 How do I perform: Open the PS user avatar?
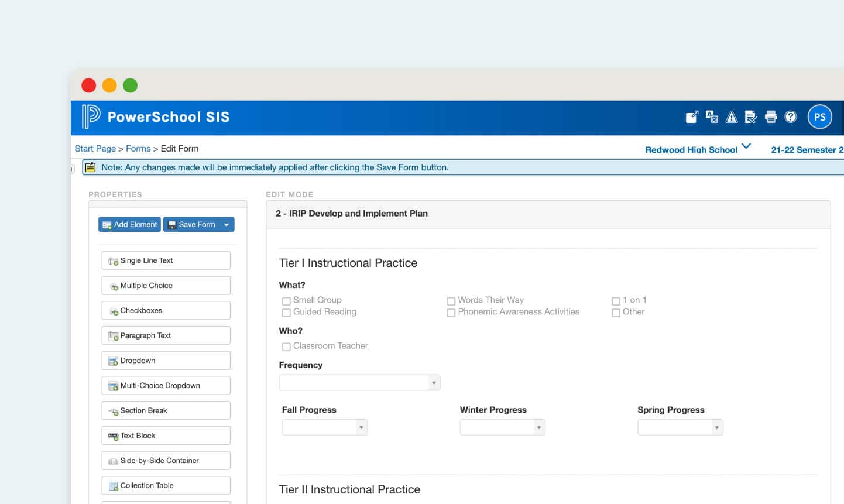tap(819, 116)
